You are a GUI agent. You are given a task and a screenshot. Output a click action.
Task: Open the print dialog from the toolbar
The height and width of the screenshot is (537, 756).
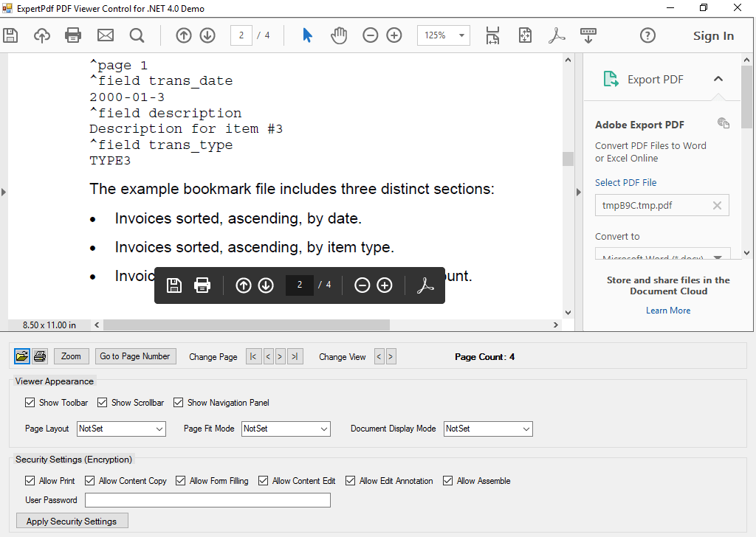[72, 35]
